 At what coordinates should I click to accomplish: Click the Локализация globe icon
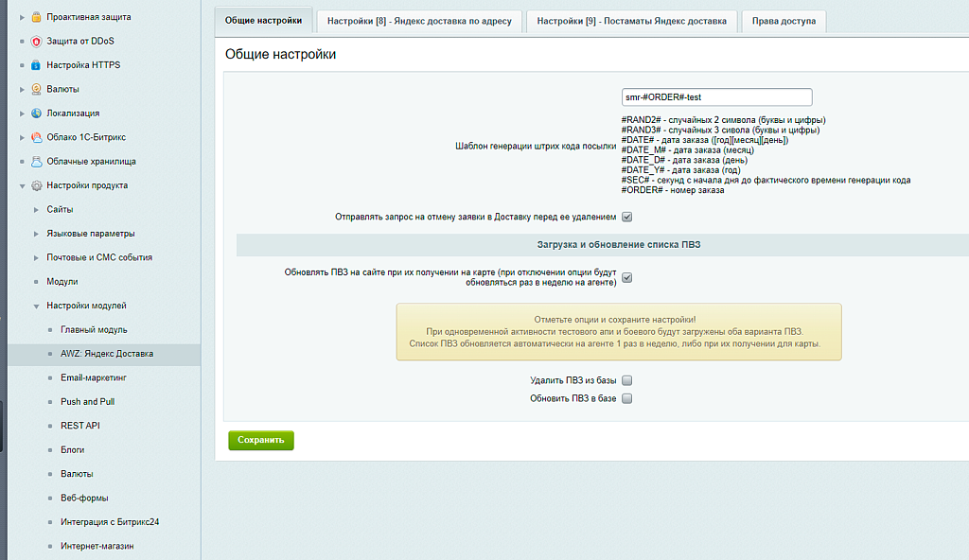click(x=36, y=114)
